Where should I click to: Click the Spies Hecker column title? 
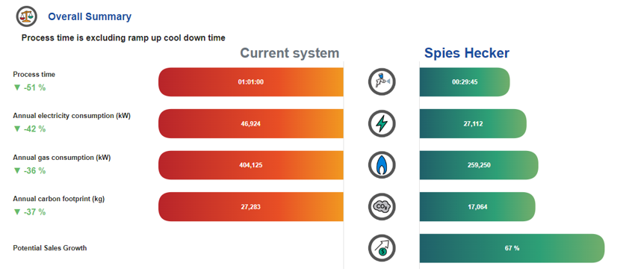tap(467, 53)
